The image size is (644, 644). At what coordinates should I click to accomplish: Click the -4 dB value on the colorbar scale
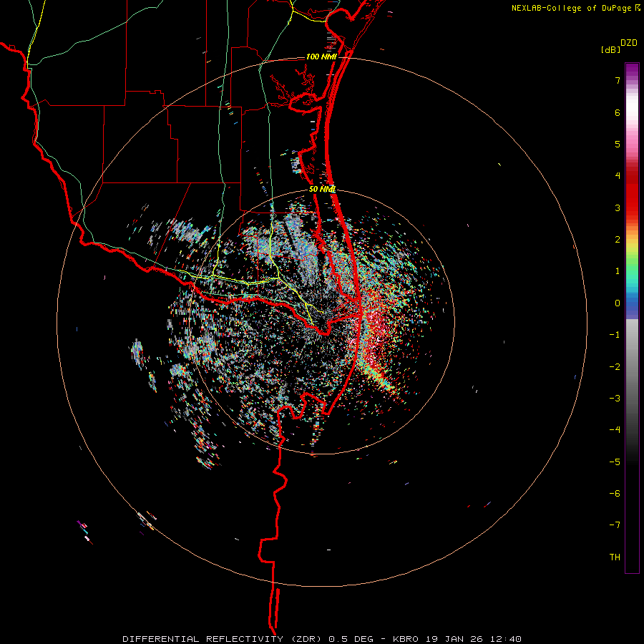tap(615, 430)
